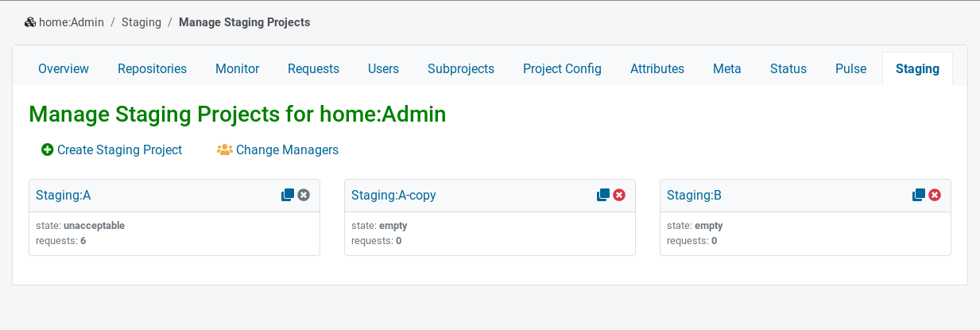Switch to the Pulse tab
980x330 pixels.
[x=850, y=68]
